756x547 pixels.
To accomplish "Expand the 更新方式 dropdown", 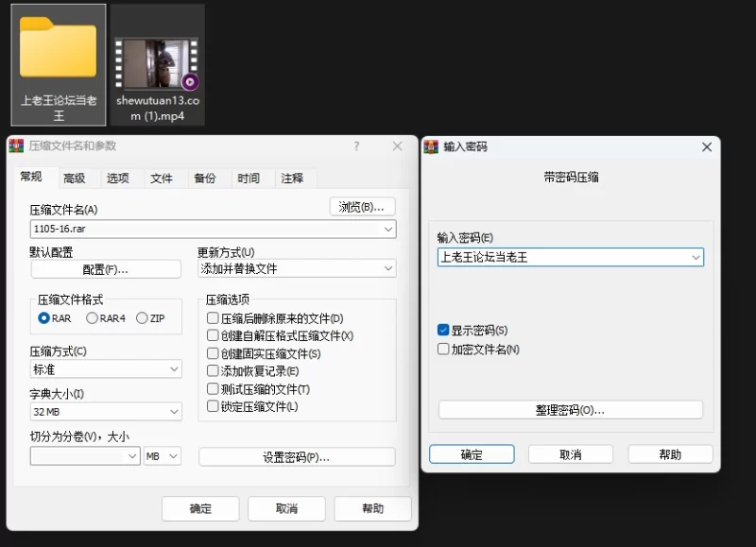I will point(387,269).
